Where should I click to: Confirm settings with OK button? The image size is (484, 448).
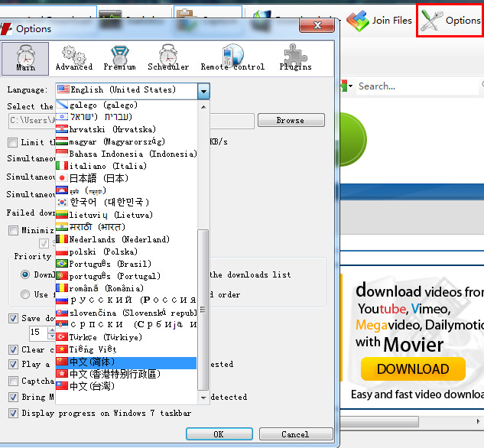coord(219,434)
